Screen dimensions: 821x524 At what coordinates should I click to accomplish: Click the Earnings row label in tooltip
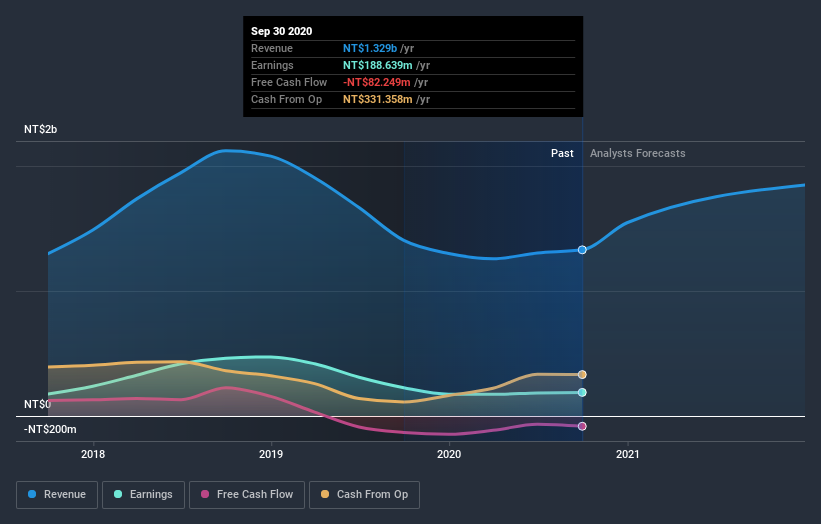tap(272, 65)
